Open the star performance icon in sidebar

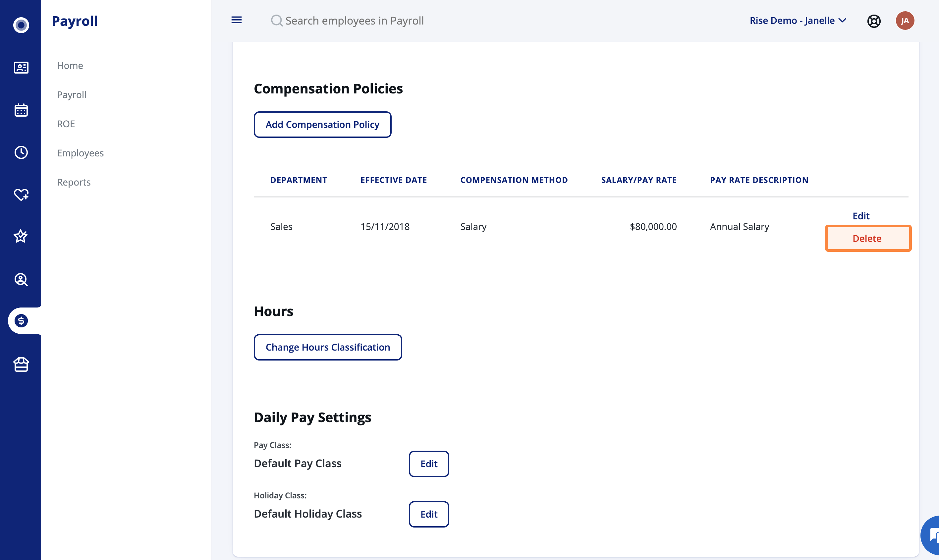(x=21, y=236)
